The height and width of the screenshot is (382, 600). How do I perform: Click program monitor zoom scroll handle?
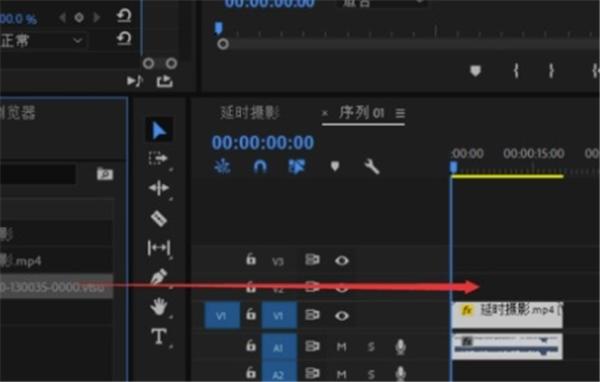(223, 44)
